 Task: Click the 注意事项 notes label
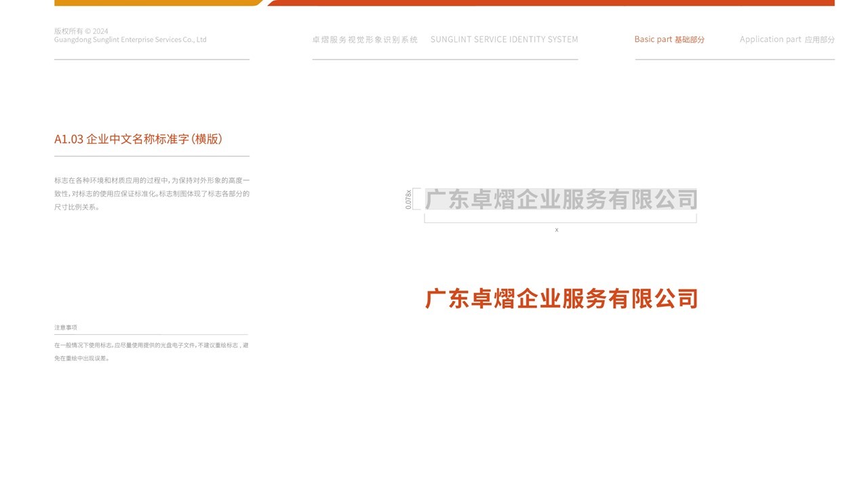pos(66,327)
